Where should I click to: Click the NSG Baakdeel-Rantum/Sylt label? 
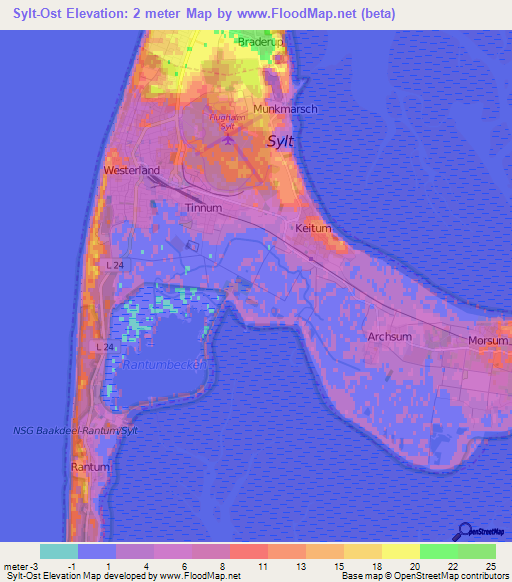tap(75, 431)
